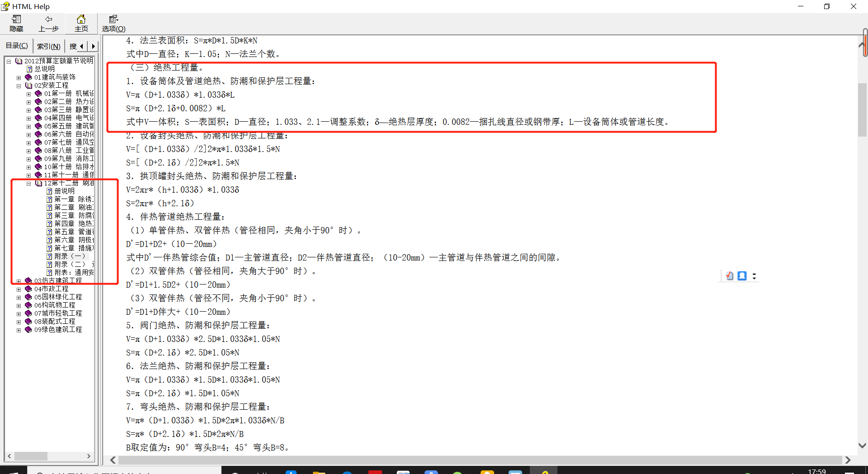Open the 第一章 除锈 topic
The image size is (868, 474).
74,199
